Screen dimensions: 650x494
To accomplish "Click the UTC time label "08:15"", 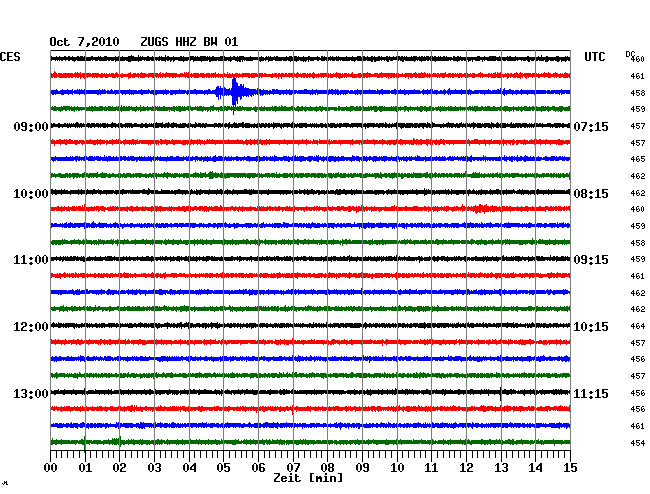I will click(591, 194).
